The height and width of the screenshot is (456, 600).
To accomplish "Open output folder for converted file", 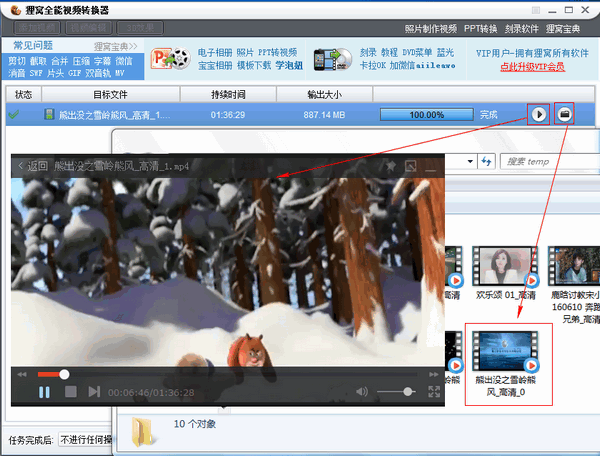I will pyautogui.click(x=564, y=114).
